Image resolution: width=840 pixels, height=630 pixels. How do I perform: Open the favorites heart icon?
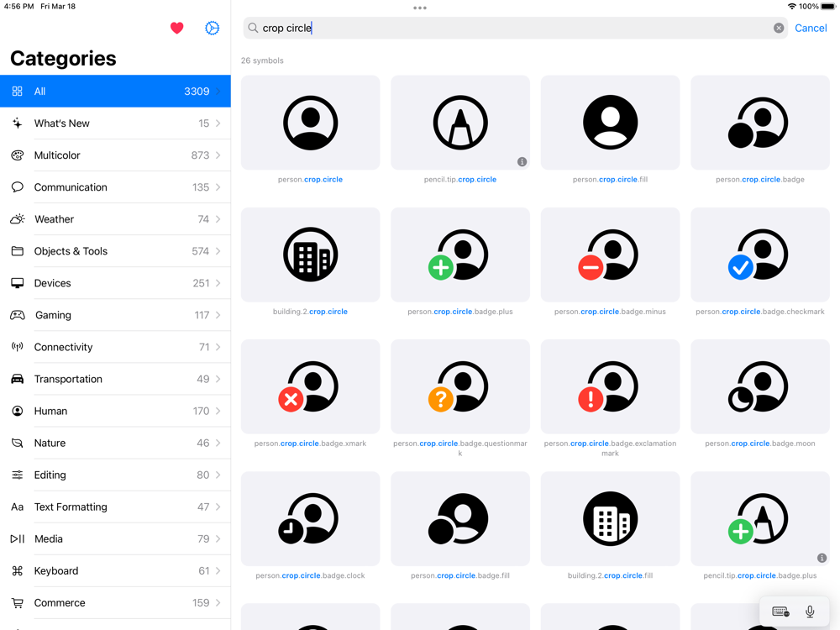tap(176, 28)
